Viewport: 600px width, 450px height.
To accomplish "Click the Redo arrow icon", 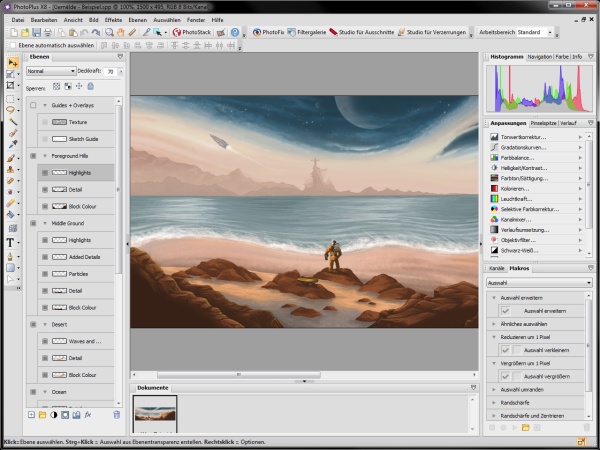I will (x=96, y=33).
